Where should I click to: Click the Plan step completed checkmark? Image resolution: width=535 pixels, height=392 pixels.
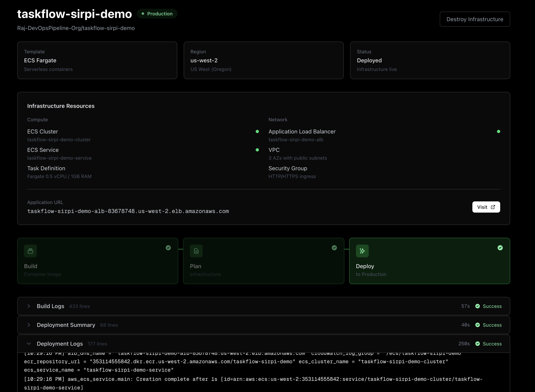coord(334,248)
